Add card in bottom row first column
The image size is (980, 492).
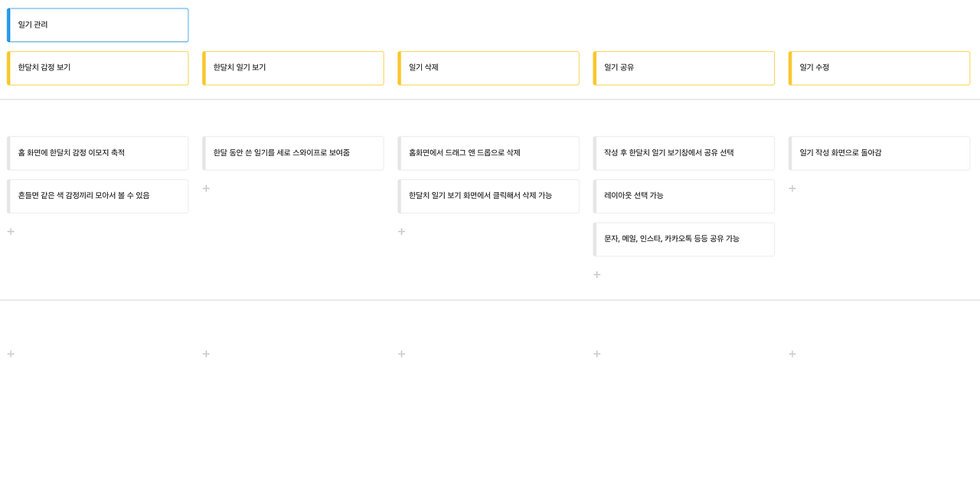pos(11,354)
